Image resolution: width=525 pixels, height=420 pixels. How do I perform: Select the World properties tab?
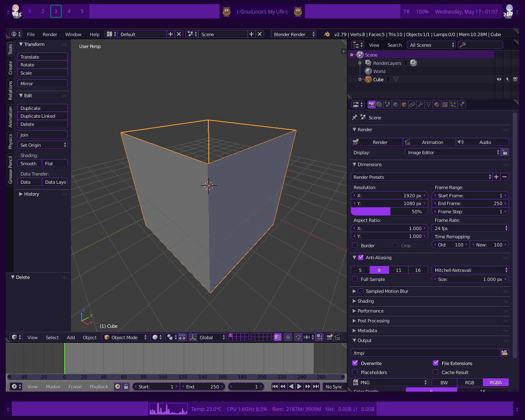click(x=396, y=105)
